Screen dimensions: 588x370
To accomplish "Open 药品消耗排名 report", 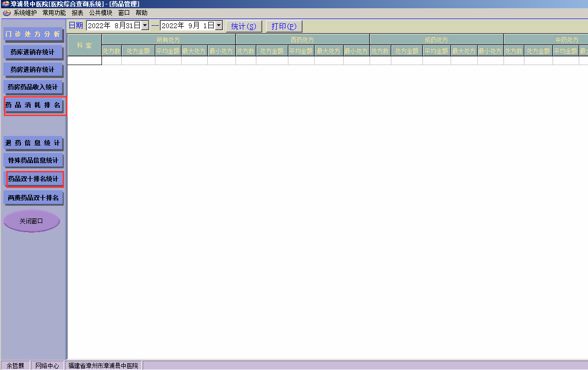I will pyautogui.click(x=33, y=105).
